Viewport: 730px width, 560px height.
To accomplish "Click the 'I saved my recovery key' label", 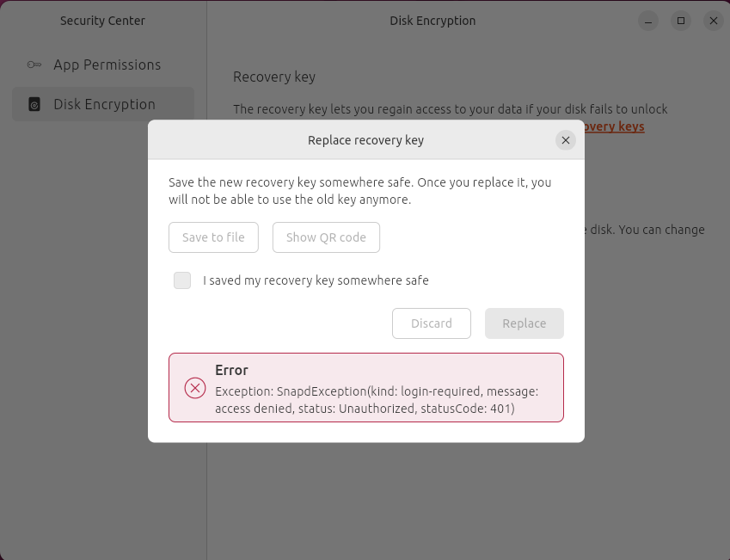I will [x=316, y=280].
